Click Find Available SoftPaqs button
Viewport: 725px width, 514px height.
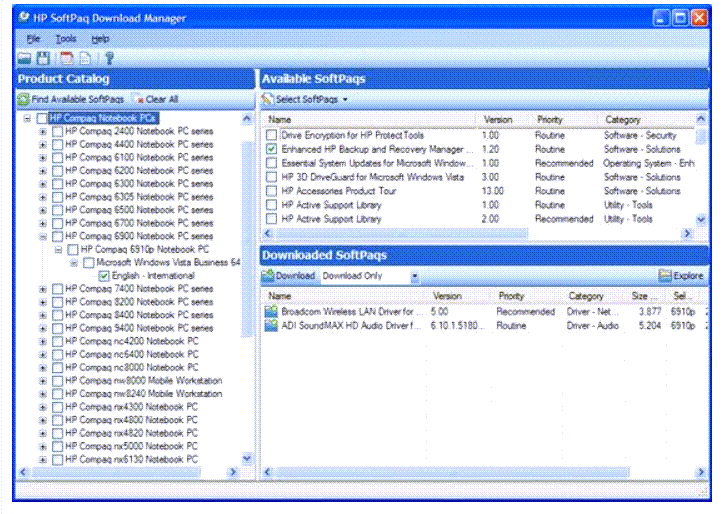click(x=71, y=99)
